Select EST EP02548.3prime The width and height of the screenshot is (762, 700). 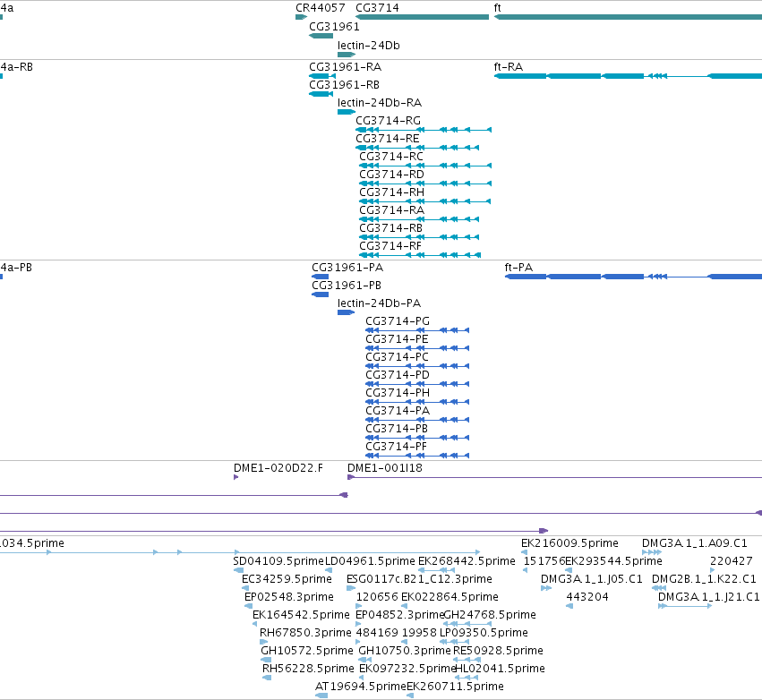(248, 606)
